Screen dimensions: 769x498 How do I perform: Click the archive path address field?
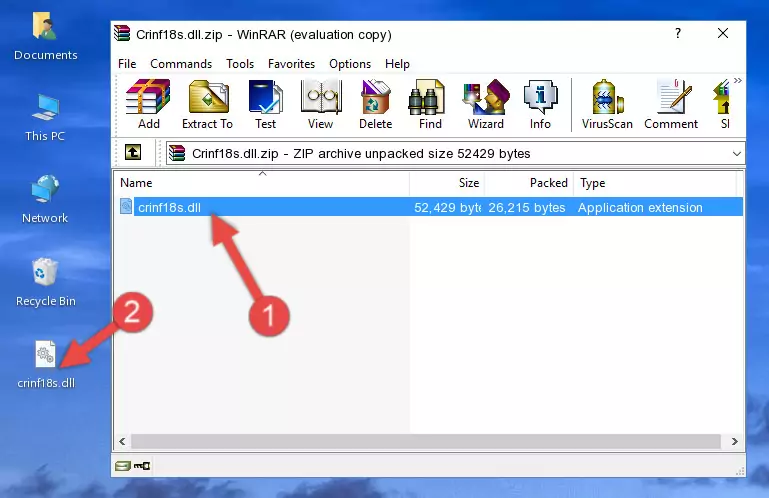click(x=455, y=154)
